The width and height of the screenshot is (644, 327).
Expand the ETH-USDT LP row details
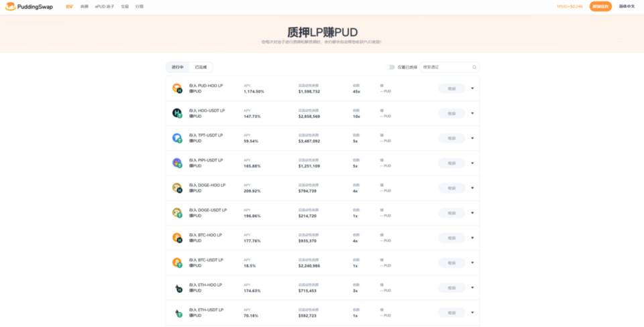(x=472, y=313)
